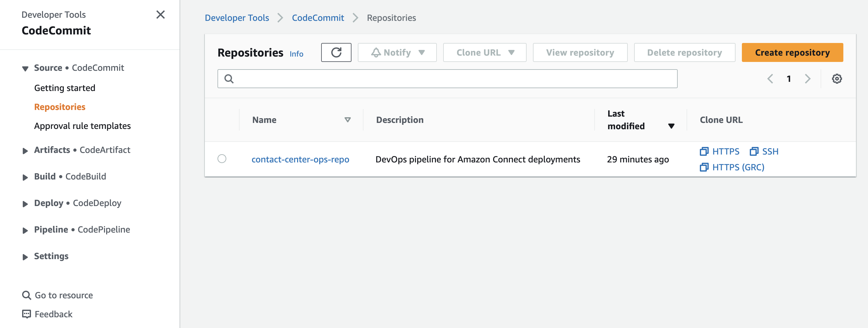The height and width of the screenshot is (328, 868).
Task: Expand the Build CodeBuild section
Action: point(25,177)
